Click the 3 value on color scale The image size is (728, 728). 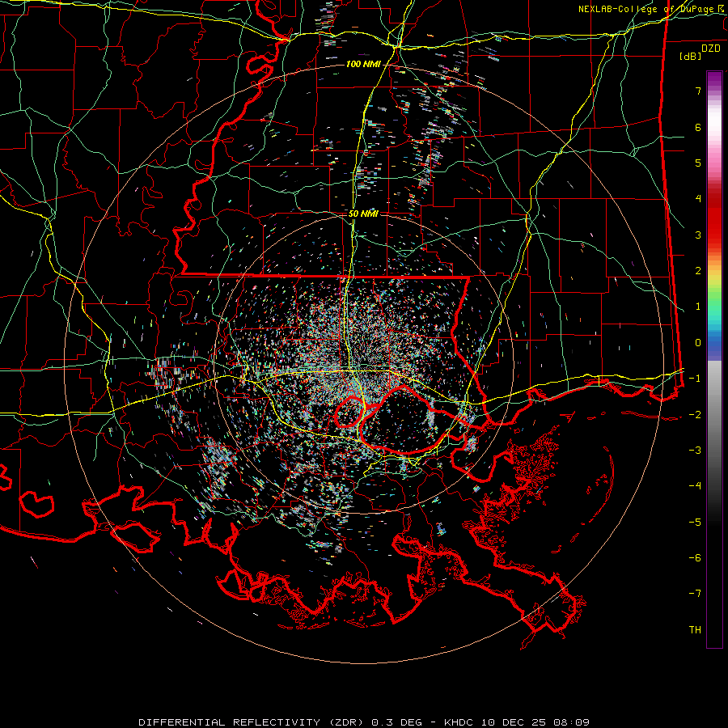(698, 235)
